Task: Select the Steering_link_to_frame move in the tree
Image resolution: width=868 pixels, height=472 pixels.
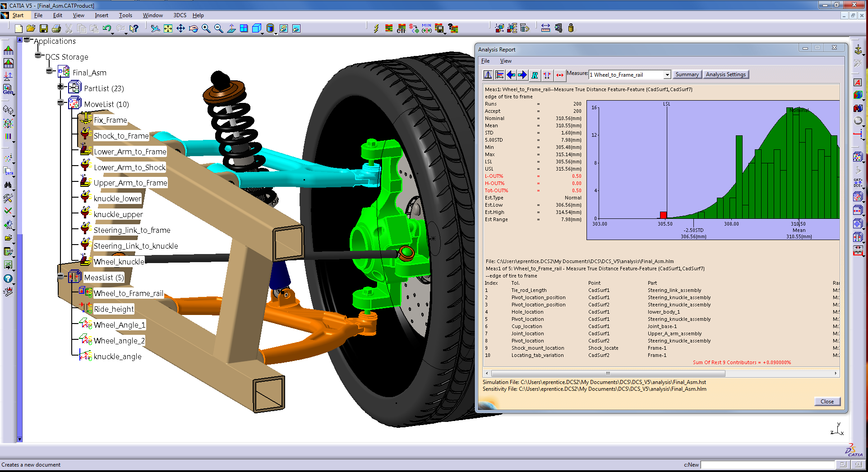Action: point(132,230)
